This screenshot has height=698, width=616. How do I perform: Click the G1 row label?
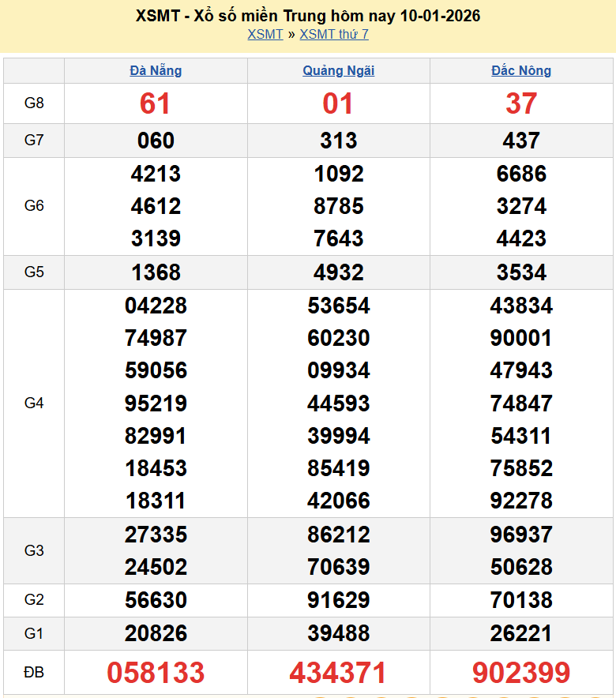(x=34, y=633)
